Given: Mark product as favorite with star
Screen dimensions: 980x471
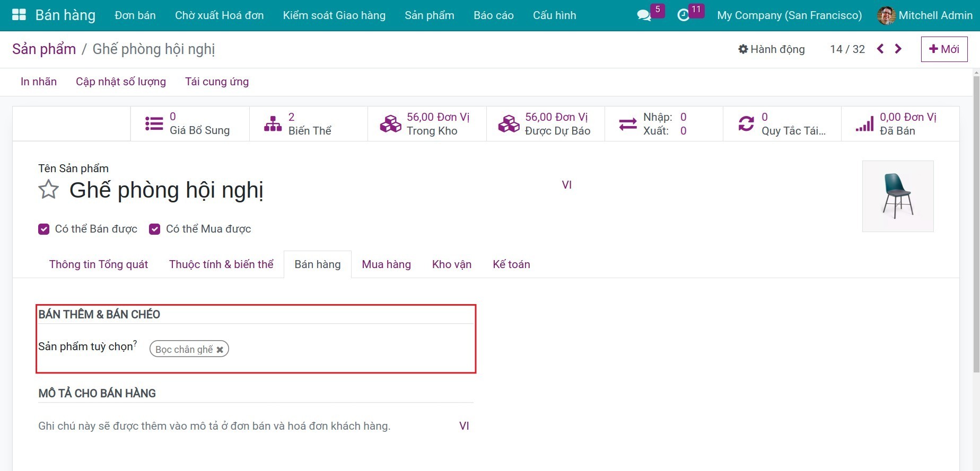Looking at the screenshot, I should 48,190.
